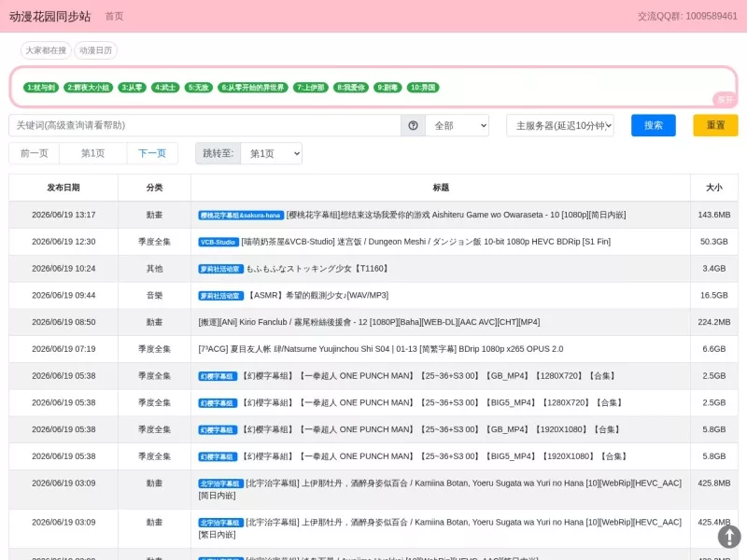Open the 跳转至 page dropdown showing 第1页
Screen dimensions: 747x560
click(x=271, y=153)
